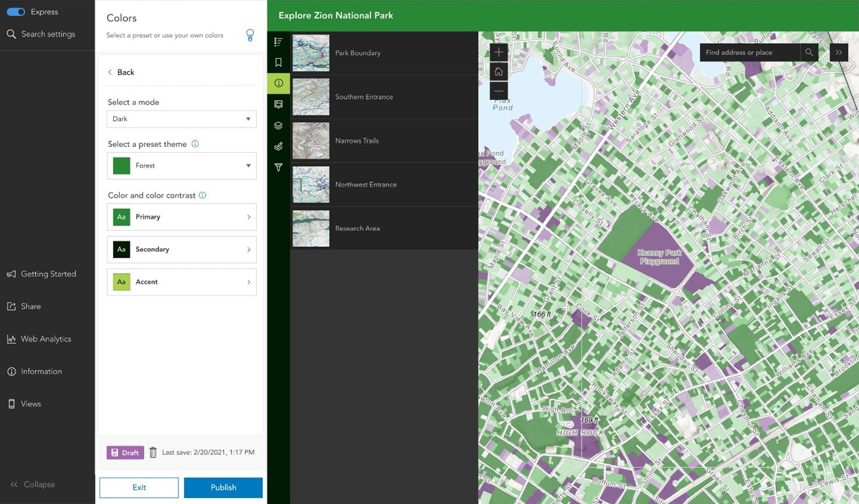859x504 pixels.
Task: Click the double-arrow expand map button
Action: pos(839,52)
